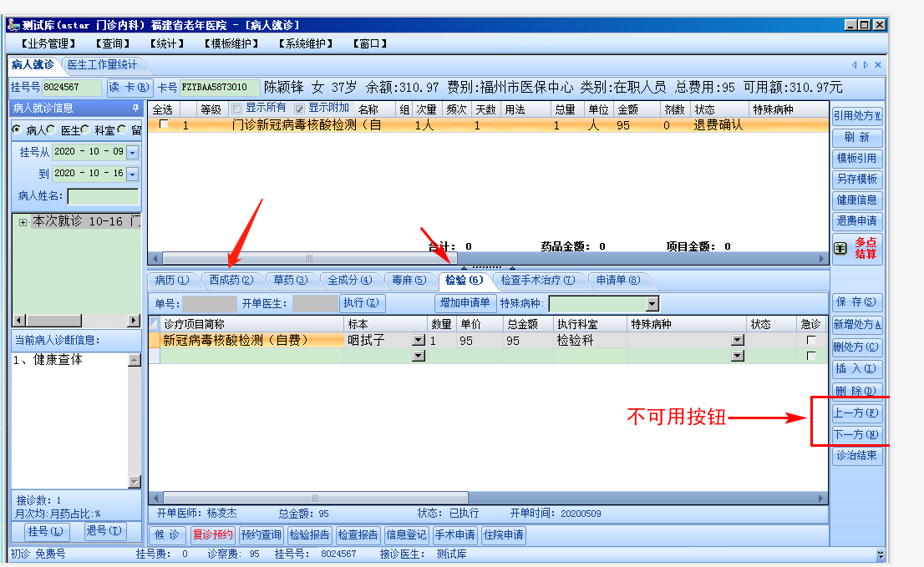The height and width of the screenshot is (567, 924).
Task: Click the 挂号(L) button
Action: 46,532
